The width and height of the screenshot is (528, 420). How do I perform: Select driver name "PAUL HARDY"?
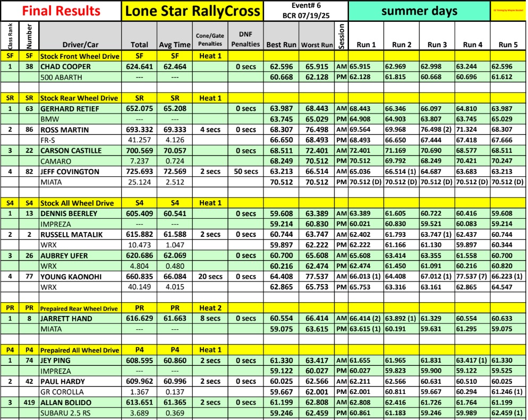pos(63,381)
